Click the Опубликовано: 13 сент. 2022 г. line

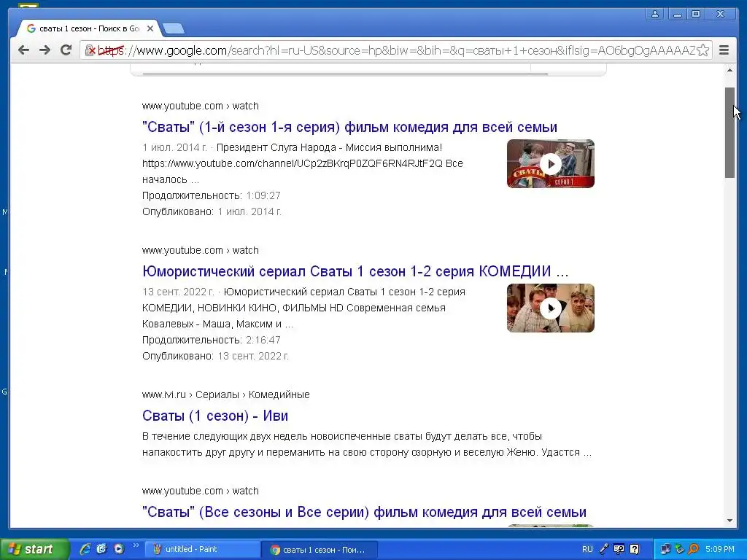click(215, 356)
